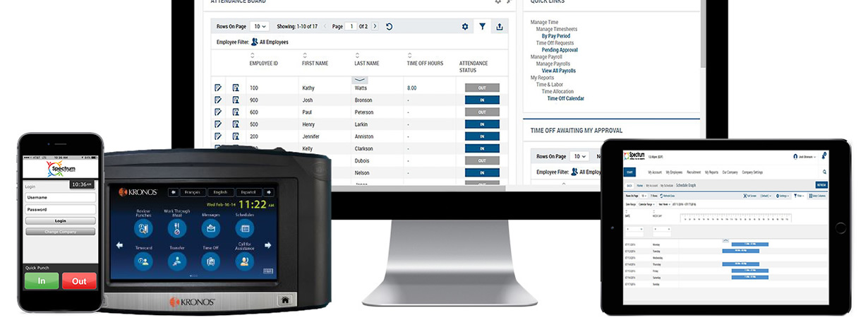Tap the Kronos page-left arrow beside Timecard
The width and height of the screenshot is (868, 325).
click(120, 245)
